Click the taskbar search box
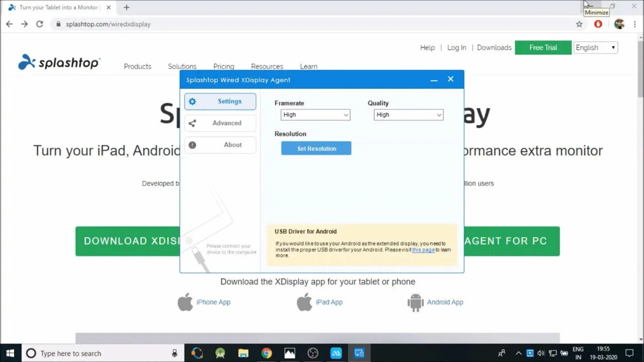This screenshot has width=644, height=362. click(103, 353)
